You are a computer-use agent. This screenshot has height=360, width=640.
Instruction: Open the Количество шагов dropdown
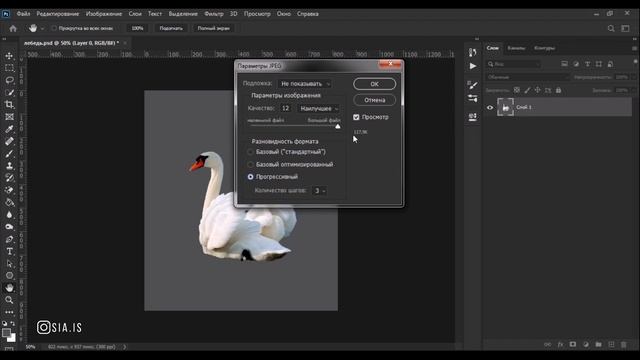coord(319,191)
